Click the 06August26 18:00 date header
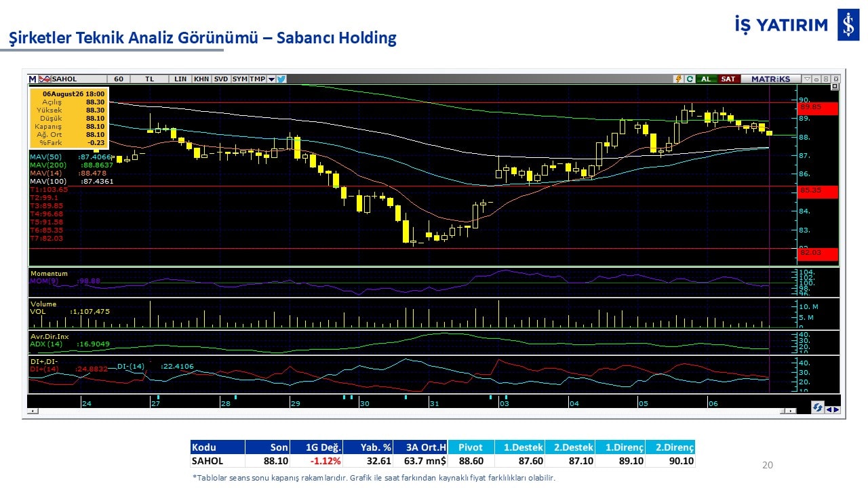Image resolution: width=868 pixels, height=488 pixels. pos(73,94)
